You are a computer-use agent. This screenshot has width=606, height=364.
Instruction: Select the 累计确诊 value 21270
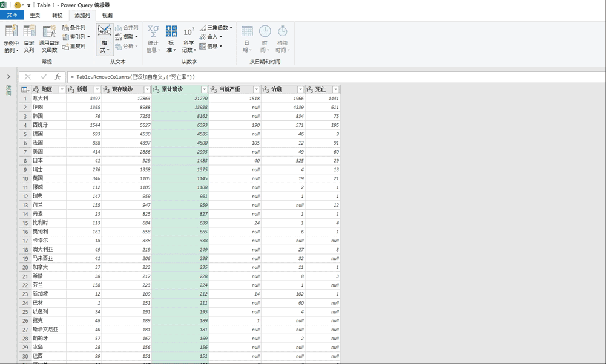coord(180,99)
